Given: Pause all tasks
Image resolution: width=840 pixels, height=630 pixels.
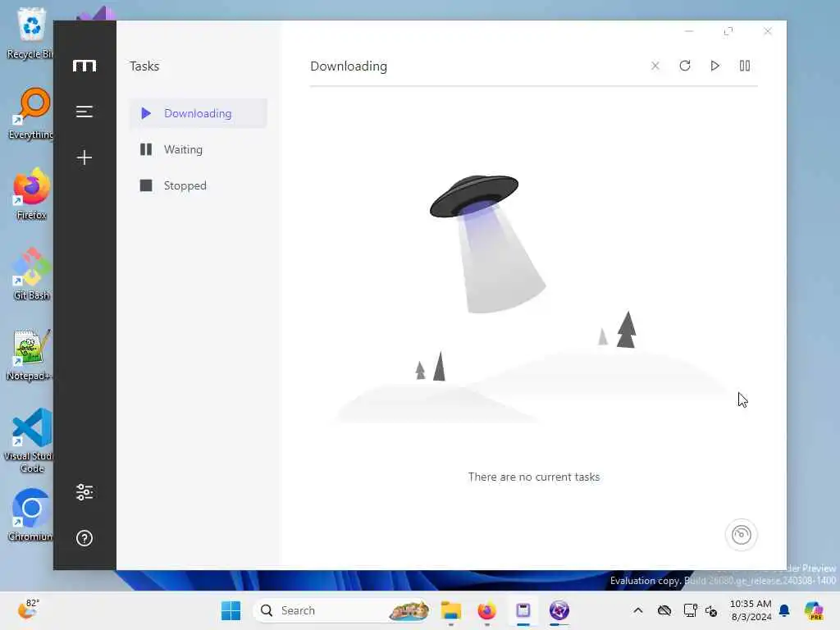Looking at the screenshot, I should [745, 66].
